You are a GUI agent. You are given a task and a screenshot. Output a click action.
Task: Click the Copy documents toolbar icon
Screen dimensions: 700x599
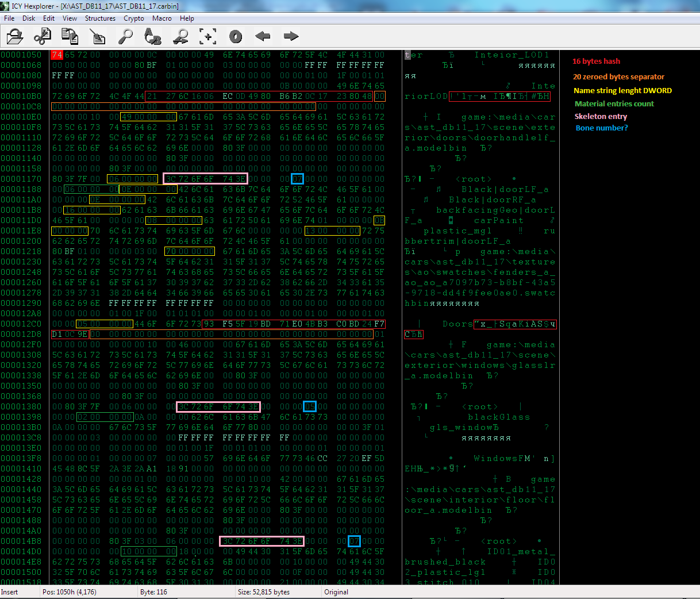(70, 37)
